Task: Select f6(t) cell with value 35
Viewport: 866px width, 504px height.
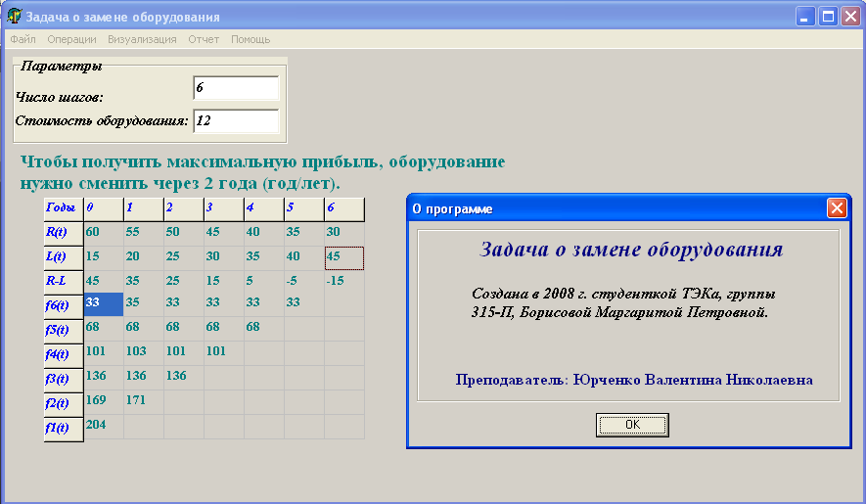Action: point(144,304)
